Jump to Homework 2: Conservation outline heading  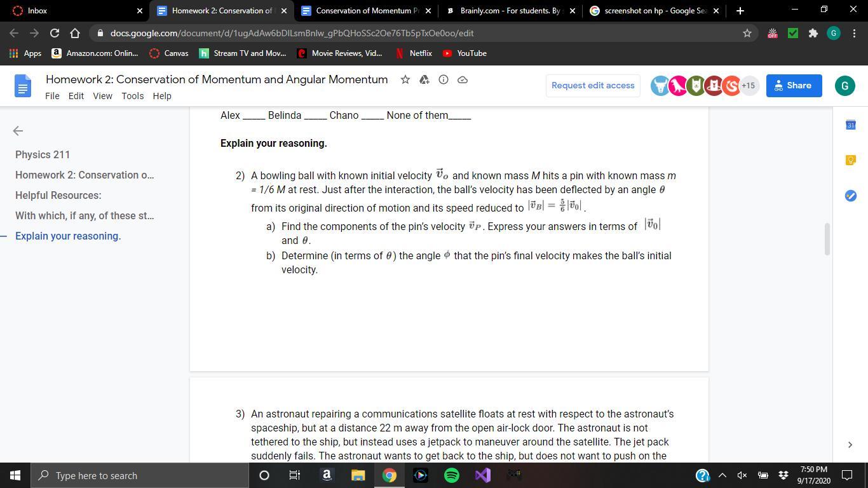point(85,175)
